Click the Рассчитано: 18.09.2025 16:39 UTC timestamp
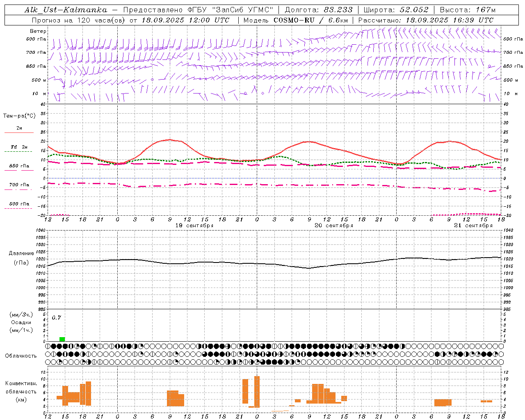The image size is (525, 420). click(426, 20)
